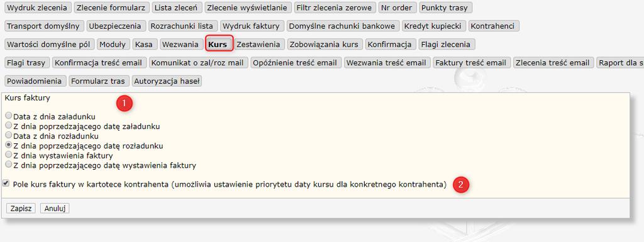644x242 pixels.
Task: Open Kredyt kupiecki tab
Action: coord(434,26)
